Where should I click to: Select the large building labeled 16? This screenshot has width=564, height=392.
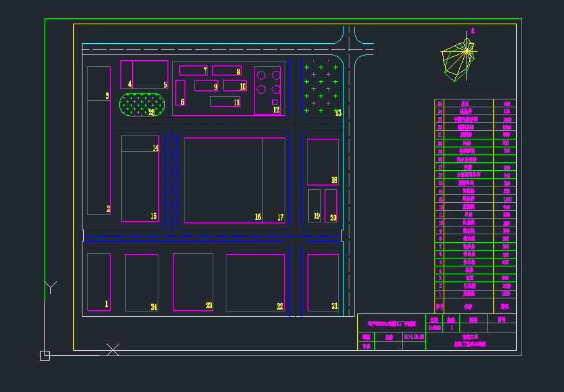pos(222,180)
